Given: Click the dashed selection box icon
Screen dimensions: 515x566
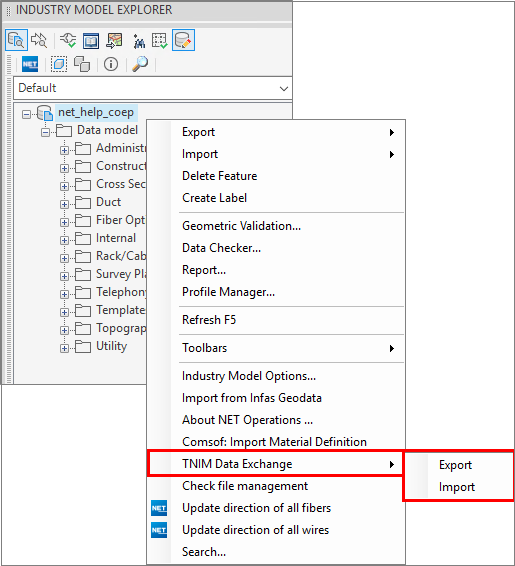Looking at the screenshot, I should (x=59, y=64).
